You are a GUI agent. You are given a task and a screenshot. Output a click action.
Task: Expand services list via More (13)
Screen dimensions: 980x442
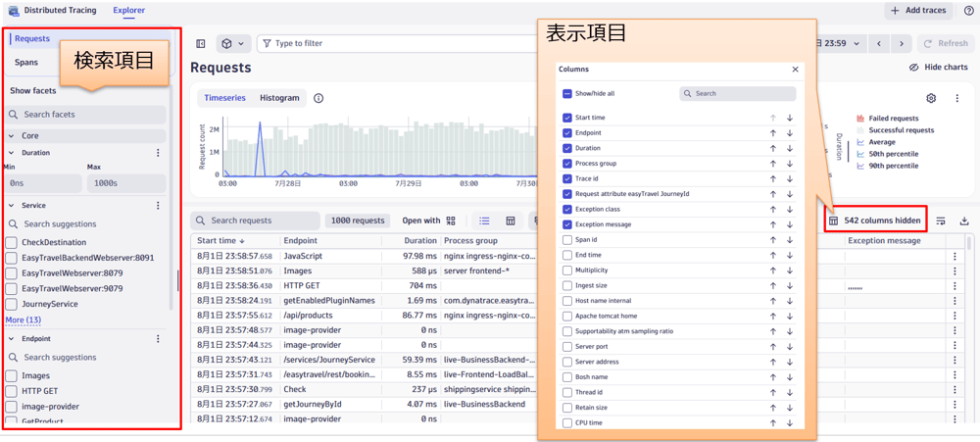[x=24, y=320]
